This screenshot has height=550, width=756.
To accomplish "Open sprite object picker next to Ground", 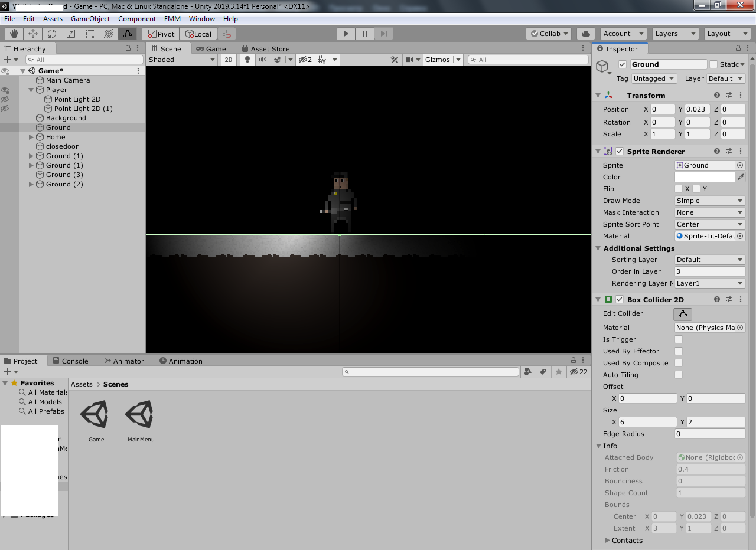I will [x=740, y=165].
